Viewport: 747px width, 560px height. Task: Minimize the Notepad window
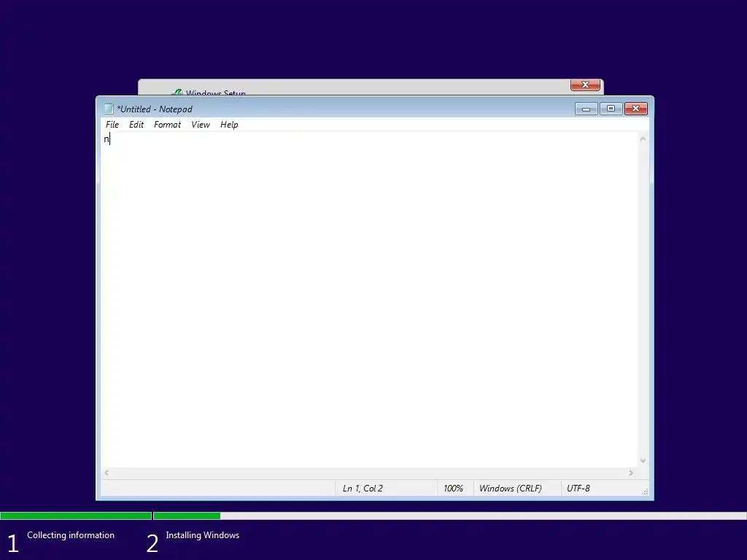pos(586,109)
